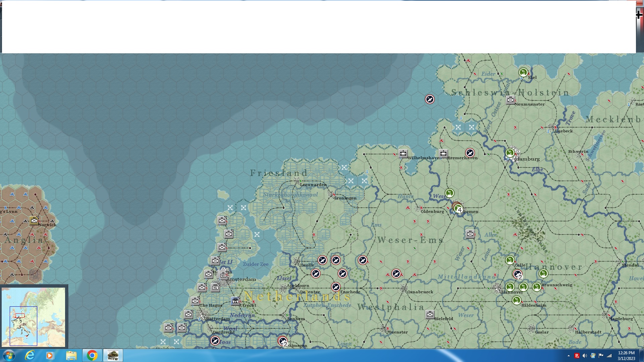Viewport: 644px width, 362px height.
Task: Select the stacked unit counter at Bremen
Action: tap(458, 207)
